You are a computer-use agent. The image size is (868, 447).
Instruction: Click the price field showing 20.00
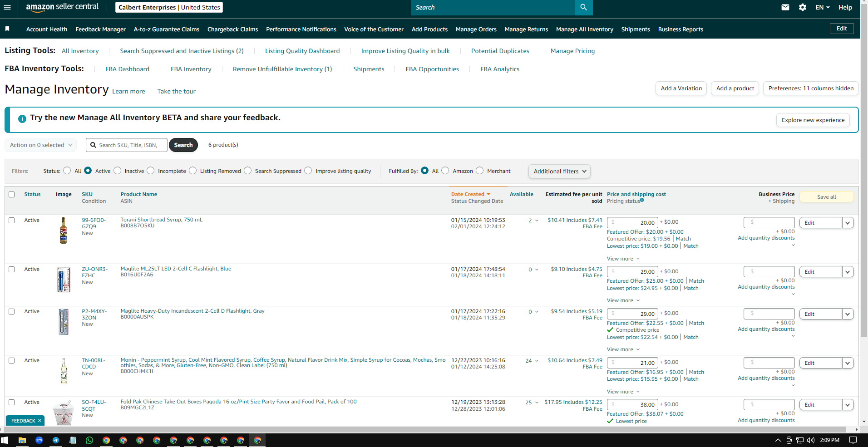click(633, 222)
